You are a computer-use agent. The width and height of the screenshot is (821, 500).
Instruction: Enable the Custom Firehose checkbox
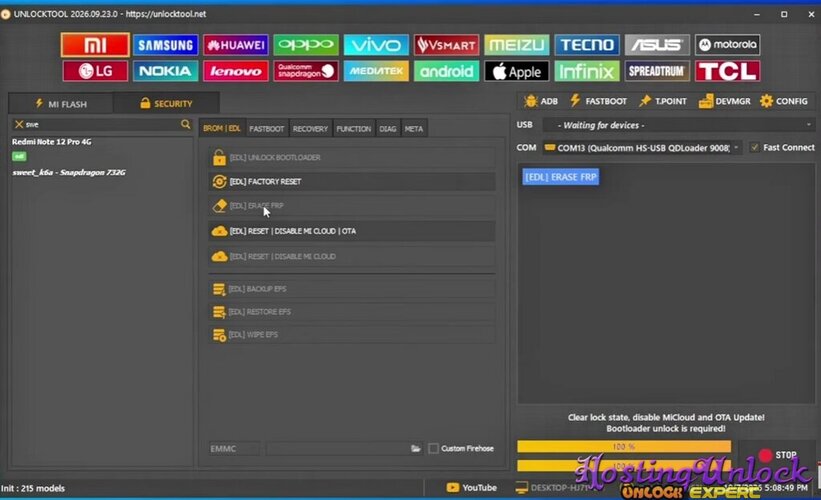point(433,448)
